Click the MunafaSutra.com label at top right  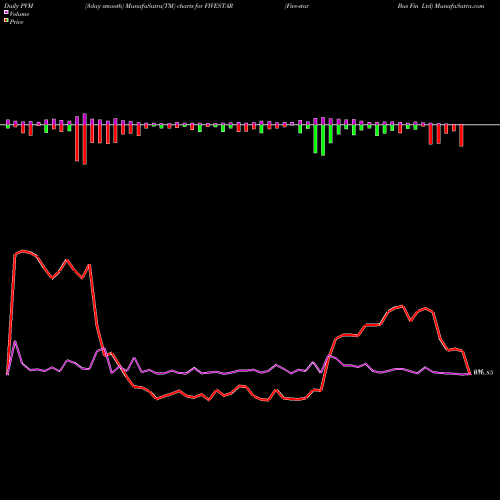point(459,6)
